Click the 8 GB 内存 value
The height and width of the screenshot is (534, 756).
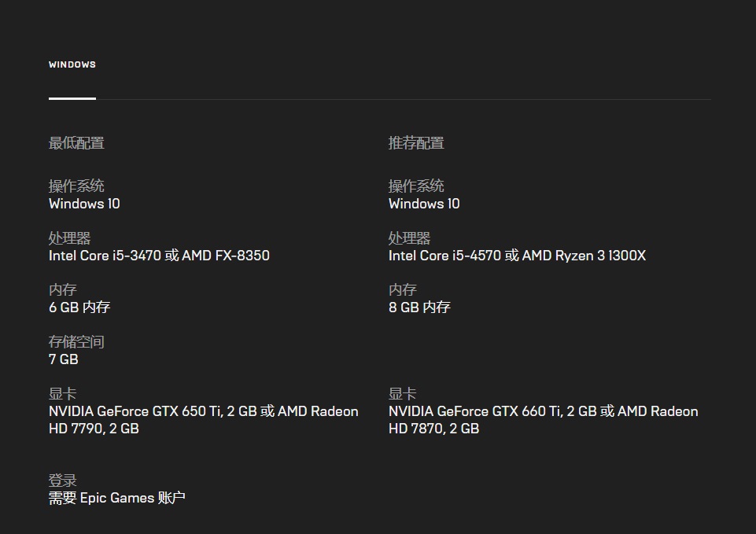[419, 308]
